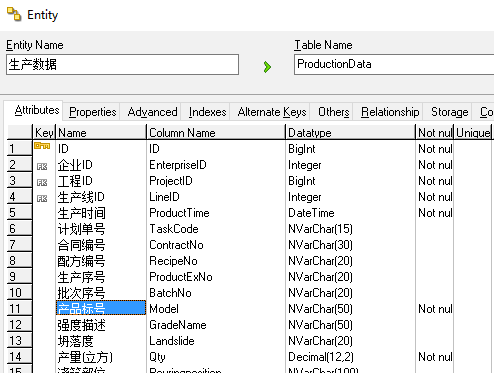
Task: Click the 强度描述 attribute name
Action: click(x=81, y=325)
